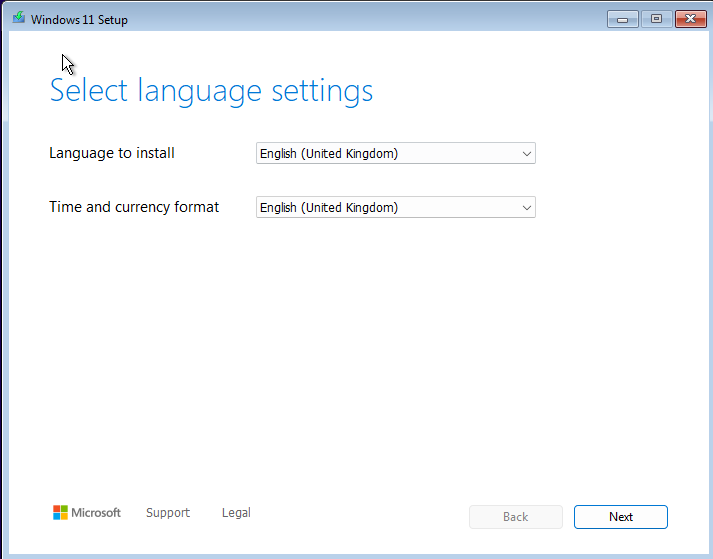Image resolution: width=713 pixels, height=559 pixels.
Task: Minimize the Windows 11 Setup window
Action: click(622, 19)
